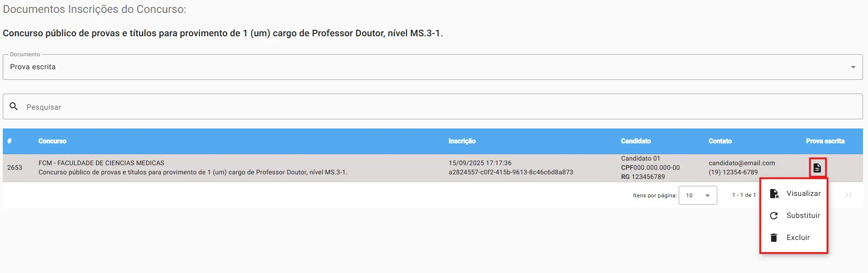Click the # column header
The image size is (868, 273).
(9, 141)
